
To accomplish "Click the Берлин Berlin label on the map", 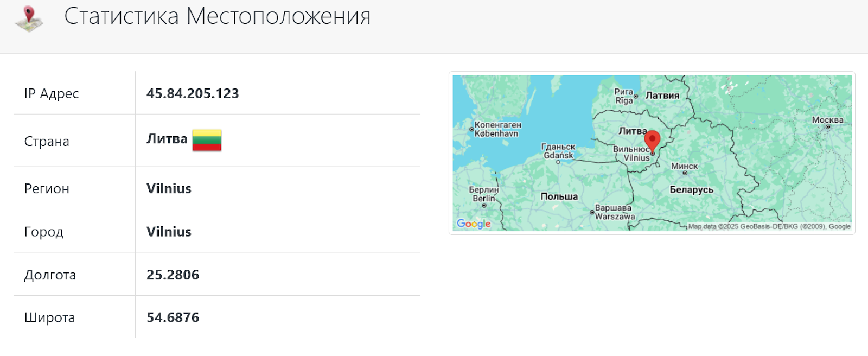I will tap(483, 194).
